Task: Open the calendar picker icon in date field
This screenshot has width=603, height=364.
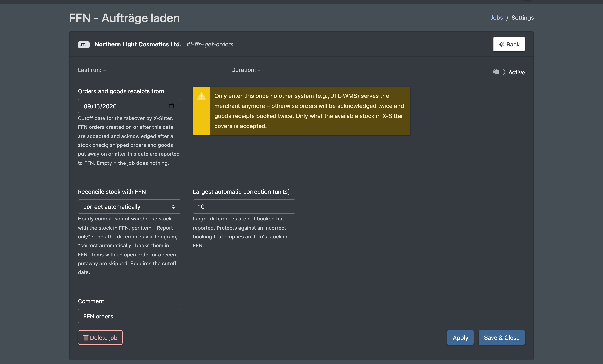Action: 171,106
